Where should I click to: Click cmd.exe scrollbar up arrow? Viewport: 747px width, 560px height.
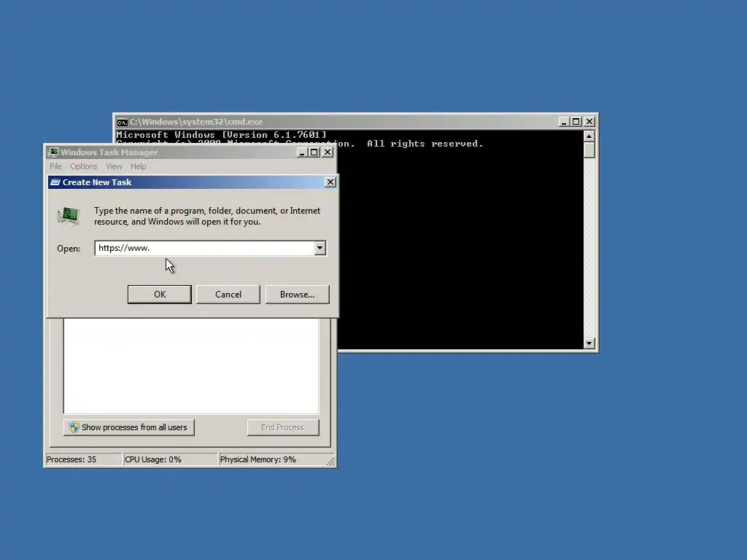coord(589,136)
